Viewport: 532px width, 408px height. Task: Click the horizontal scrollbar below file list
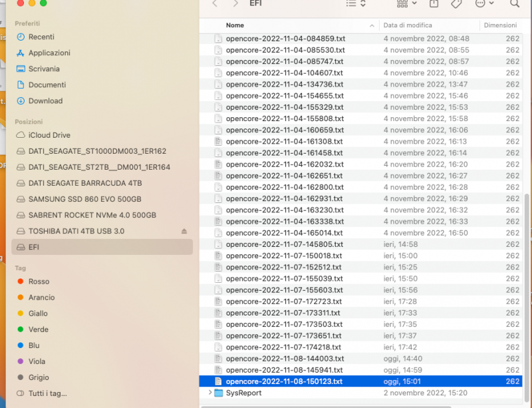pos(326,407)
